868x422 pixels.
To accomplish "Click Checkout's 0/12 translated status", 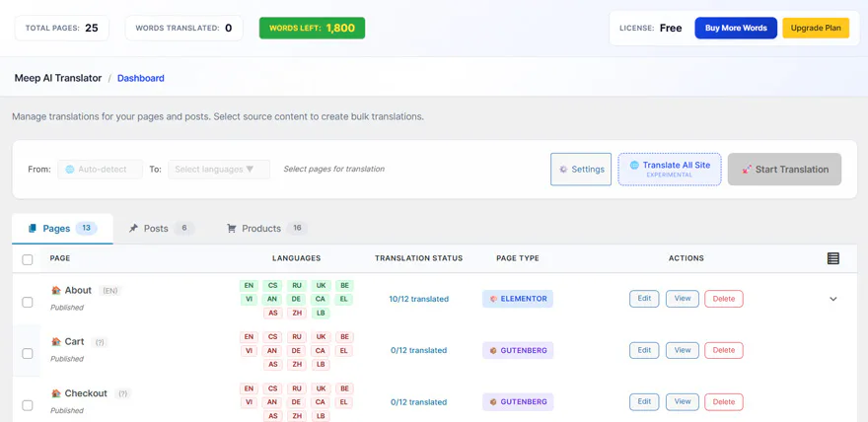I will [x=418, y=402].
